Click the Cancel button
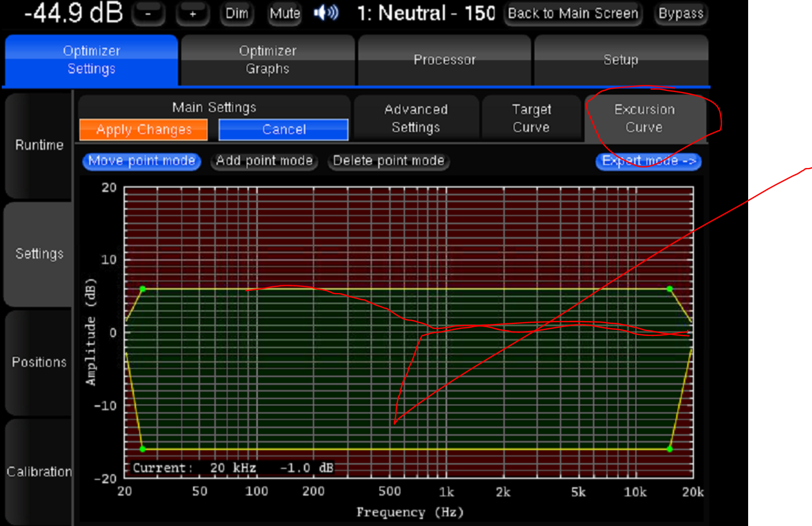This screenshot has width=812, height=526. pos(284,130)
